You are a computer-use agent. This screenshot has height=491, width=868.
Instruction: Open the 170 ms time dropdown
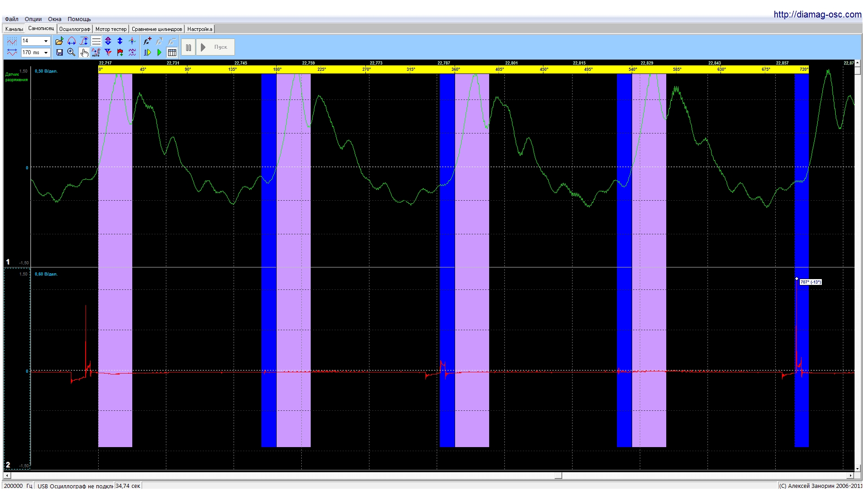35,52
